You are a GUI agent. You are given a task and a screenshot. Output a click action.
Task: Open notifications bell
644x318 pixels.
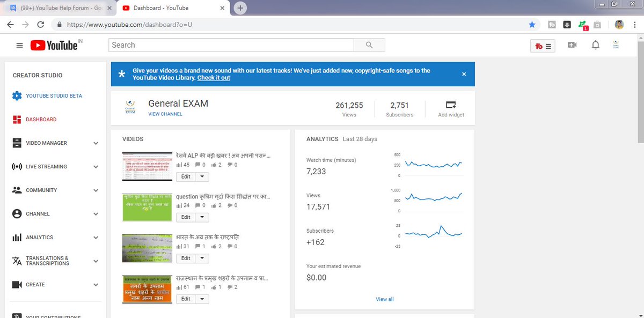click(x=595, y=46)
